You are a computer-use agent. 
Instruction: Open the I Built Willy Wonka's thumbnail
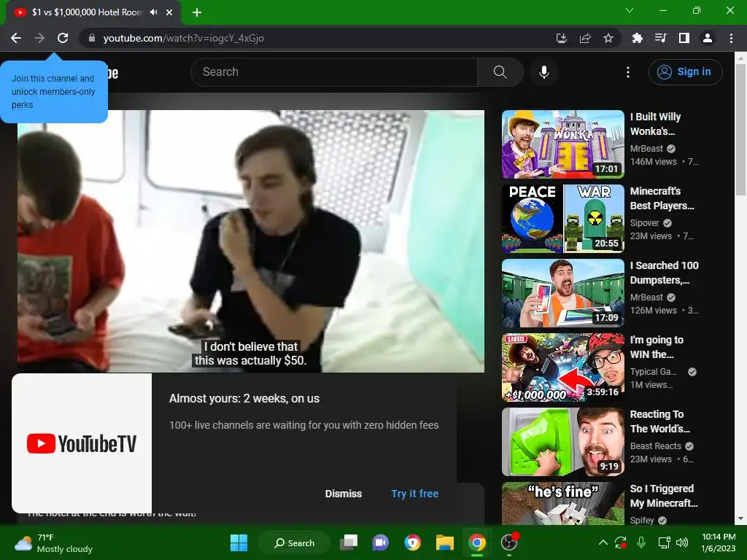pos(562,144)
